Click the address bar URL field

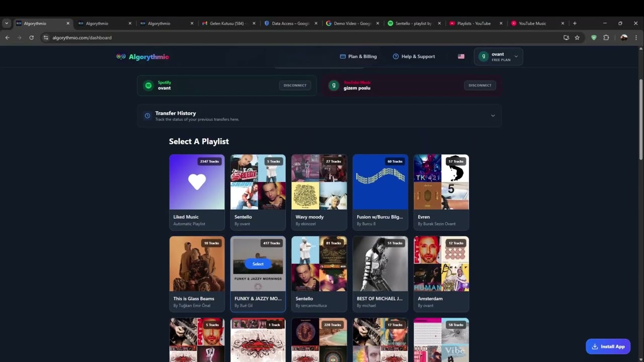coord(302,38)
